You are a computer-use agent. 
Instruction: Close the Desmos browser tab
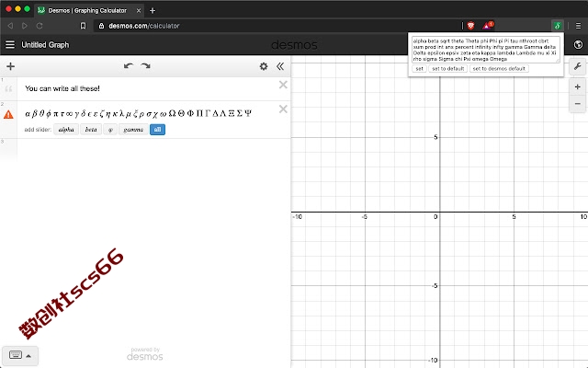(139, 10)
